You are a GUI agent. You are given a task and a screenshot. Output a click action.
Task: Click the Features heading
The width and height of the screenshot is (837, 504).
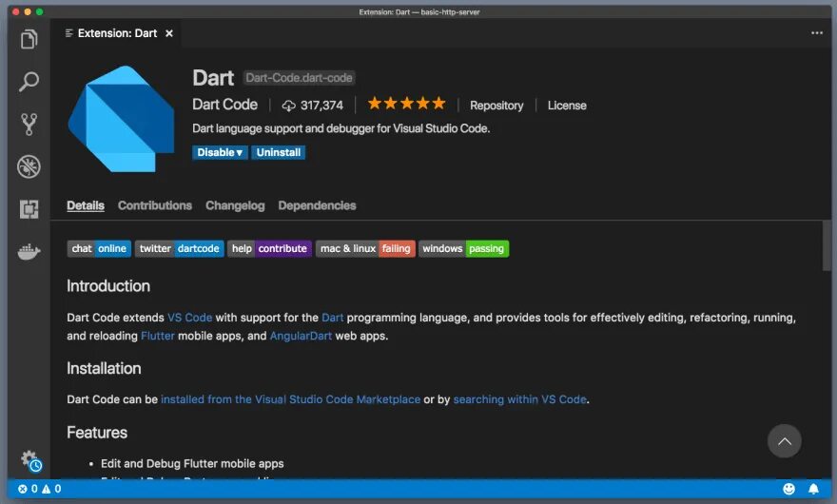(x=97, y=433)
